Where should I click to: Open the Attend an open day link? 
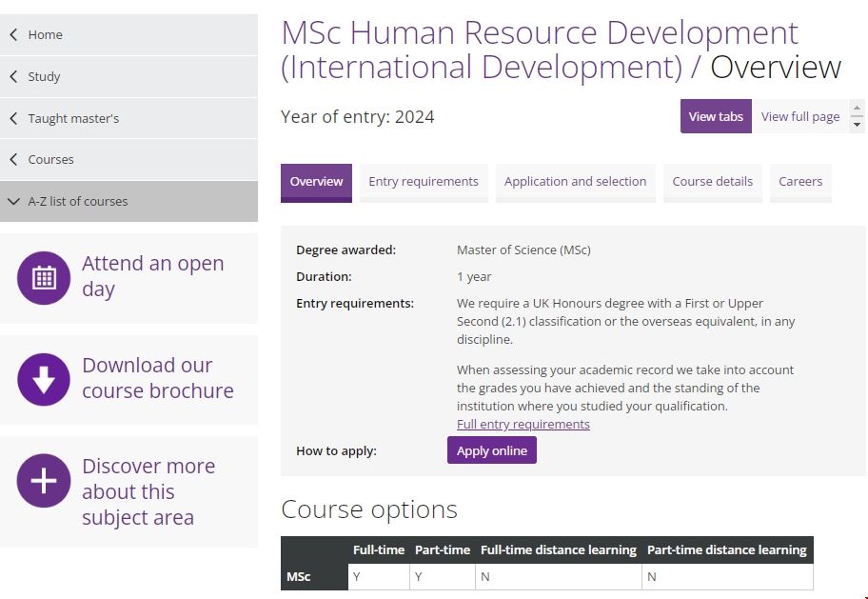tap(152, 276)
